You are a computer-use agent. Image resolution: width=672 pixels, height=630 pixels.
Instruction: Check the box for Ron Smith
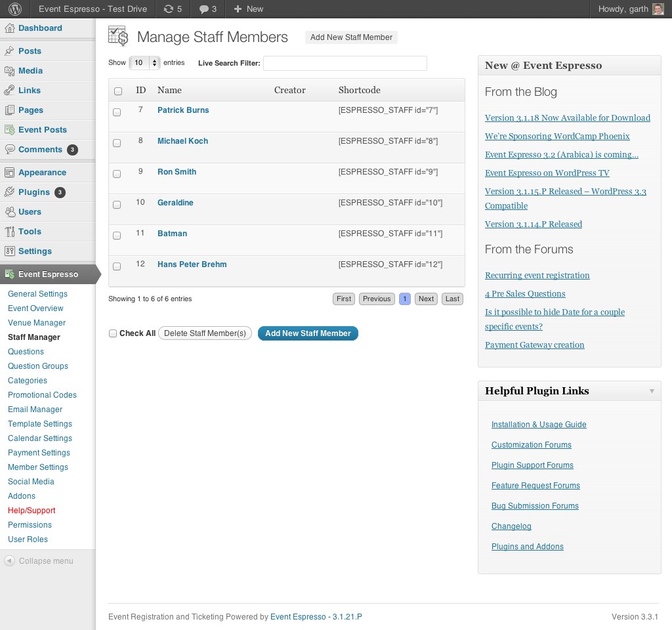[117, 174]
